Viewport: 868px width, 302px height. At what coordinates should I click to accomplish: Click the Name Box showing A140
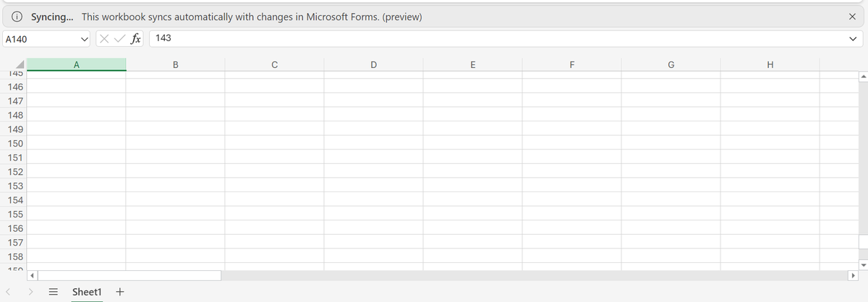[39, 39]
